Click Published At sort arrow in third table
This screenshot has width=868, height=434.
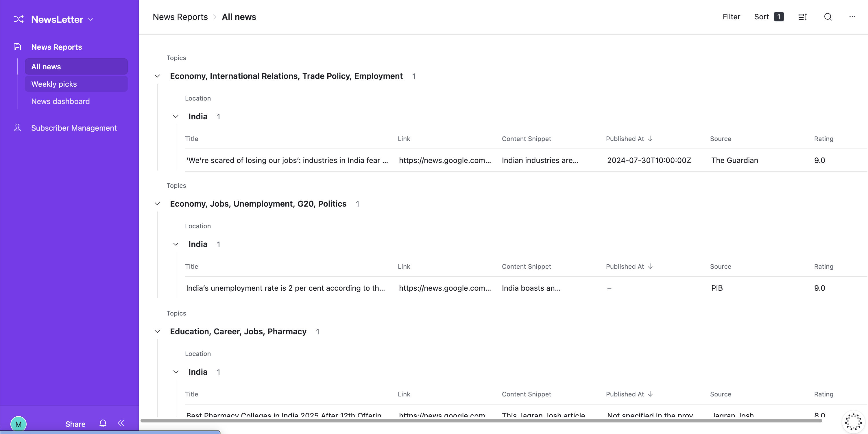650,394
